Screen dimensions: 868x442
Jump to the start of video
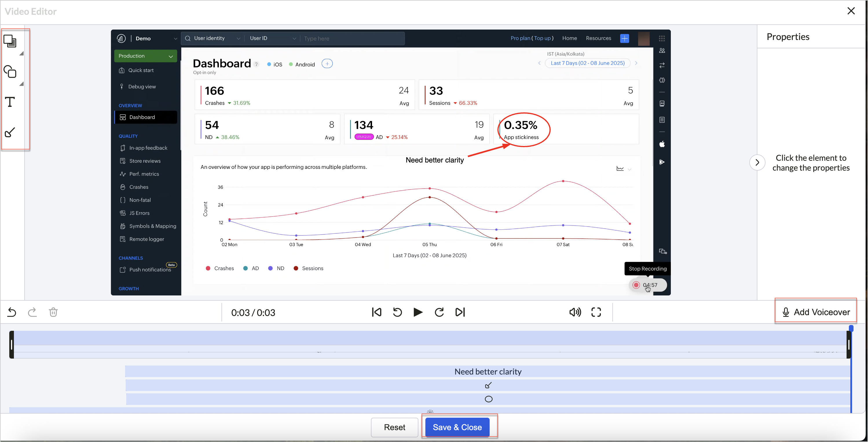[x=376, y=312]
